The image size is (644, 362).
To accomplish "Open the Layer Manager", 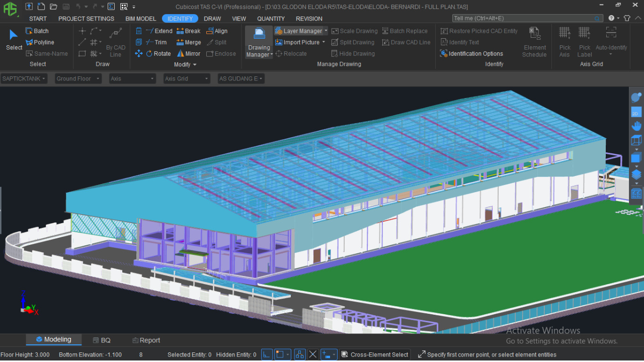I will 300,31.
